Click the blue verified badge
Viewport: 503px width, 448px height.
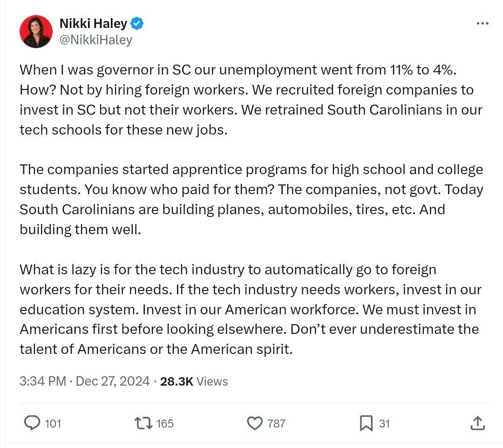pyautogui.click(x=137, y=23)
